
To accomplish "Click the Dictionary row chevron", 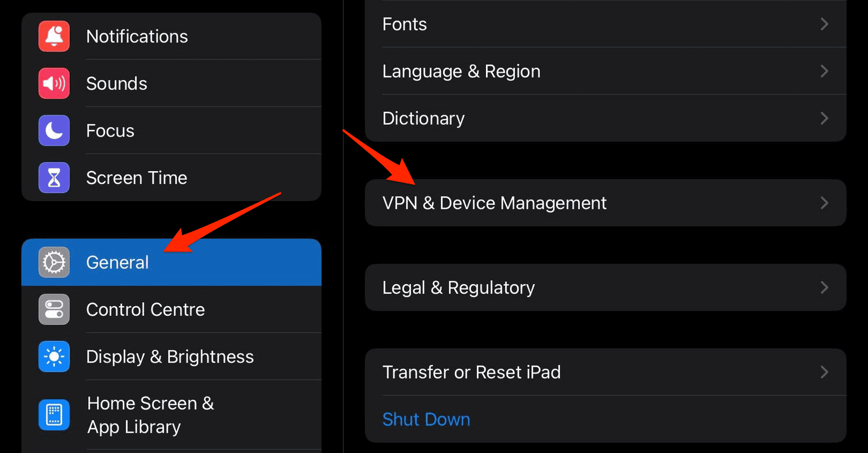I will tap(824, 118).
